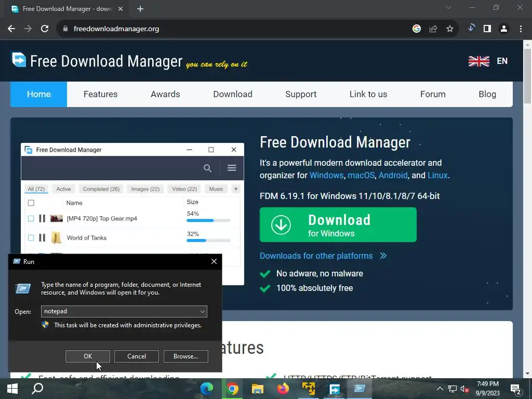Click the browser forward arrow
The image size is (532, 399).
[28, 29]
